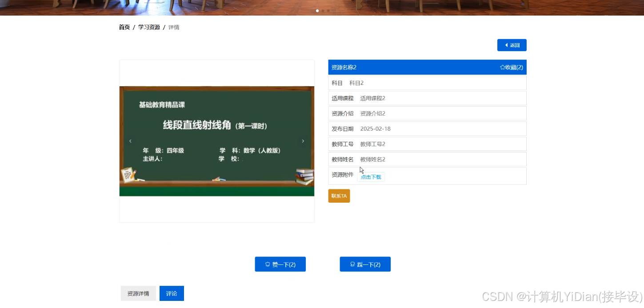The image size is (644, 308).
Task: Select the first banner indicator dot
Action: (317, 11)
